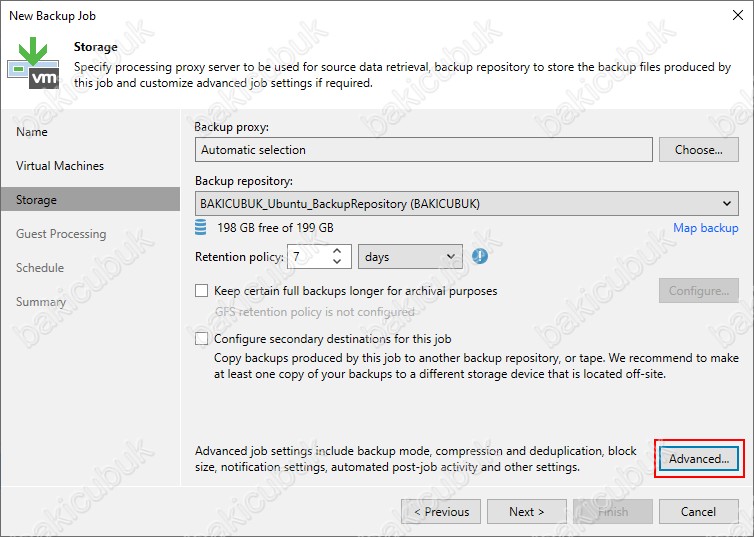Click the retention policy info icon

479,256
